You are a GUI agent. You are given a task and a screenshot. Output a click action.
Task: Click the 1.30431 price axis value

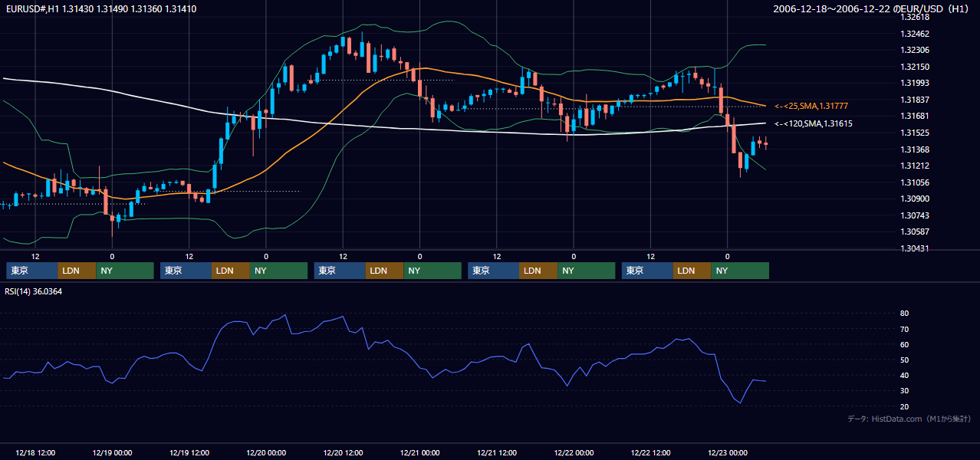915,248
